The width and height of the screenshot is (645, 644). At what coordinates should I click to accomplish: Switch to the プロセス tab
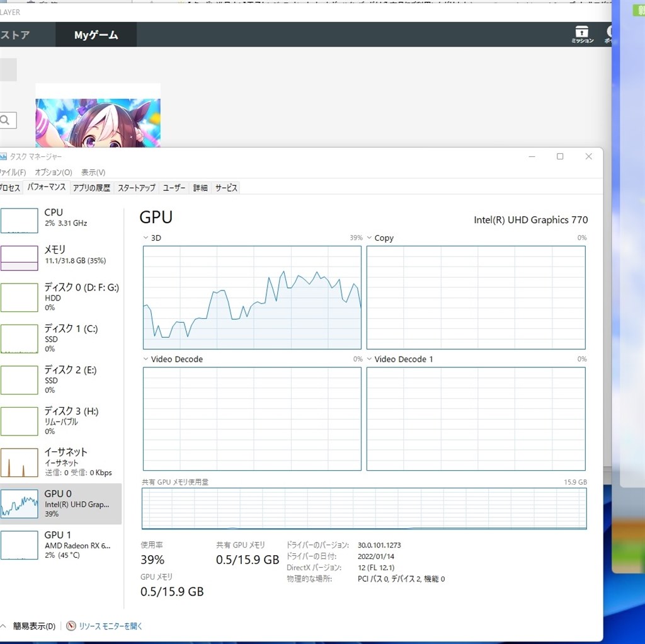tap(10, 188)
